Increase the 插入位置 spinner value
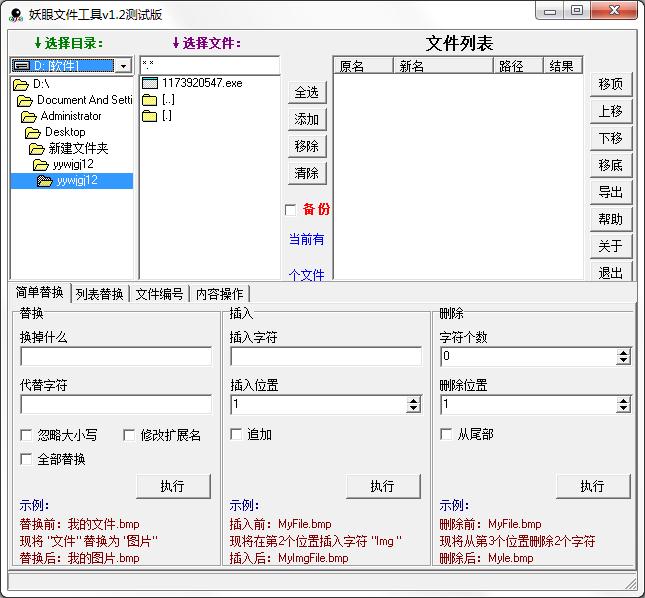Screen dimensions: 645x598 coord(414,400)
